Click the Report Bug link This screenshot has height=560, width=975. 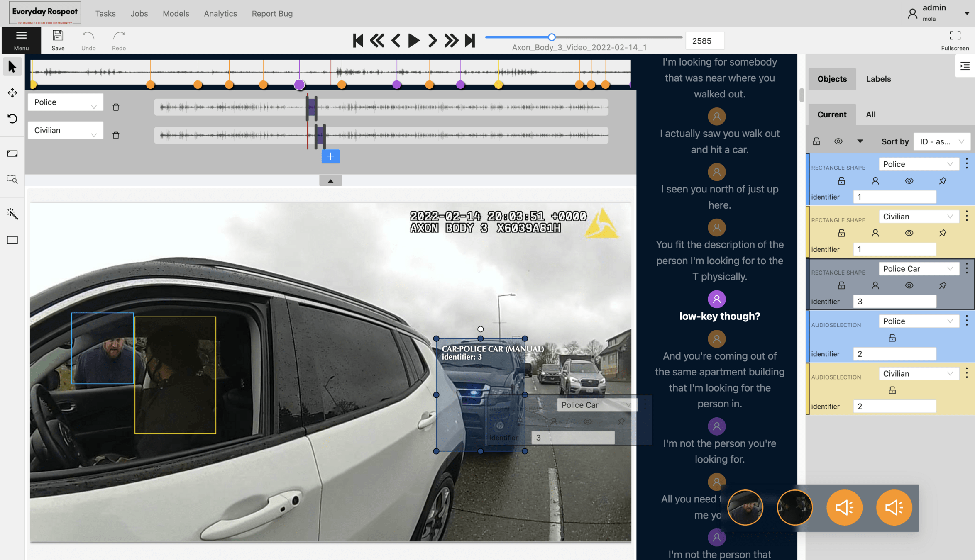pos(272,13)
